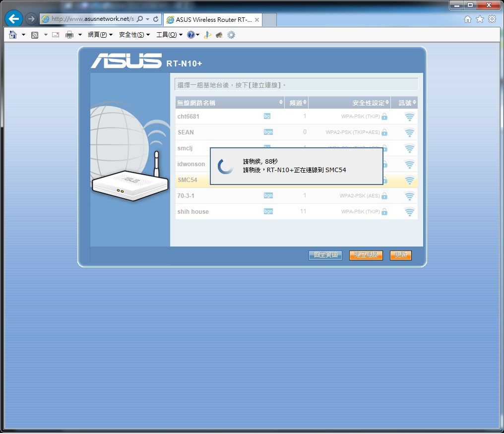Click the 建立連線 button
Screen dimensions: 504x434
click(366, 255)
